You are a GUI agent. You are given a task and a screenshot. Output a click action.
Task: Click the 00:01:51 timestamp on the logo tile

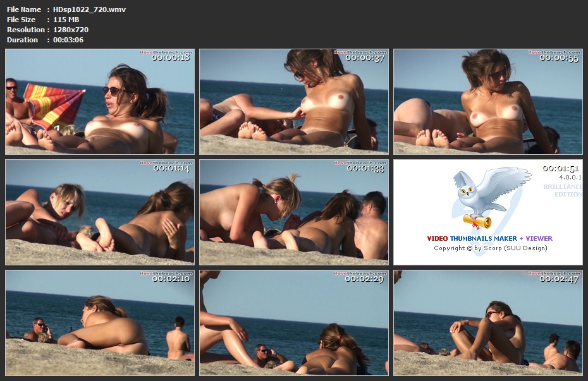[x=561, y=169]
